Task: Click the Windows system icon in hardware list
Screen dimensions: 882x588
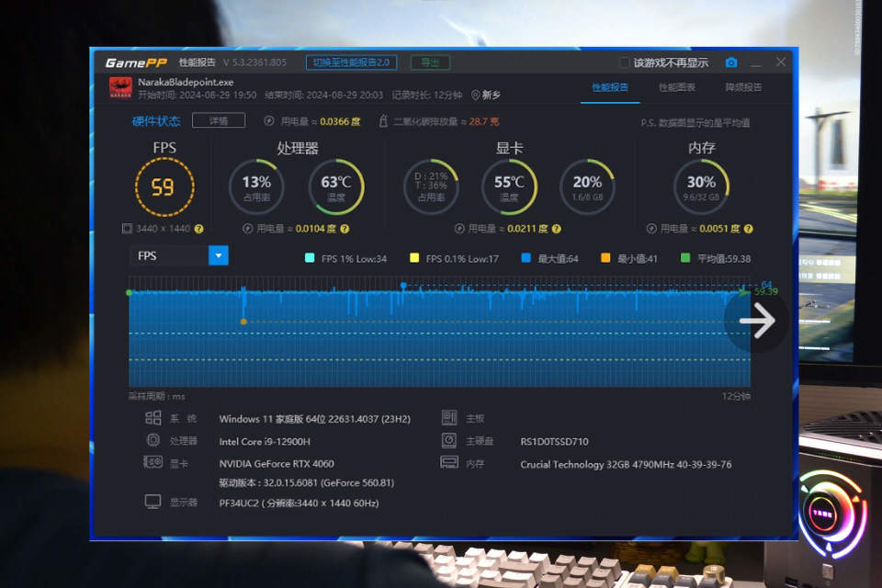Action: tap(153, 417)
